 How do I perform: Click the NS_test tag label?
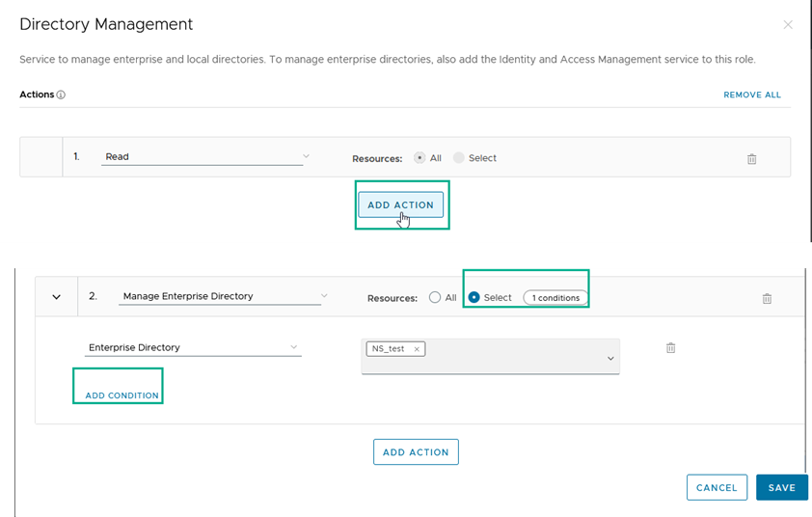click(x=388, y=348)
